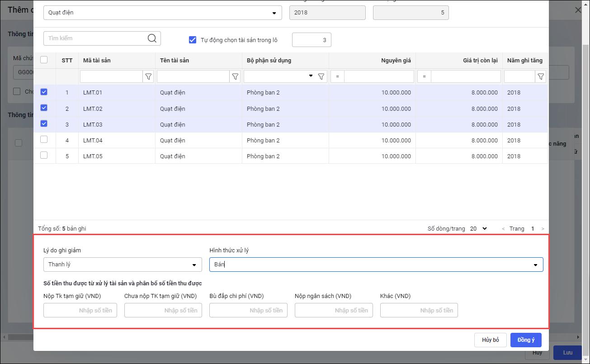Sort by the Nguyên giá column header
Image resolution: width=590 pixels, height=364 pixels.
point(396,60)
